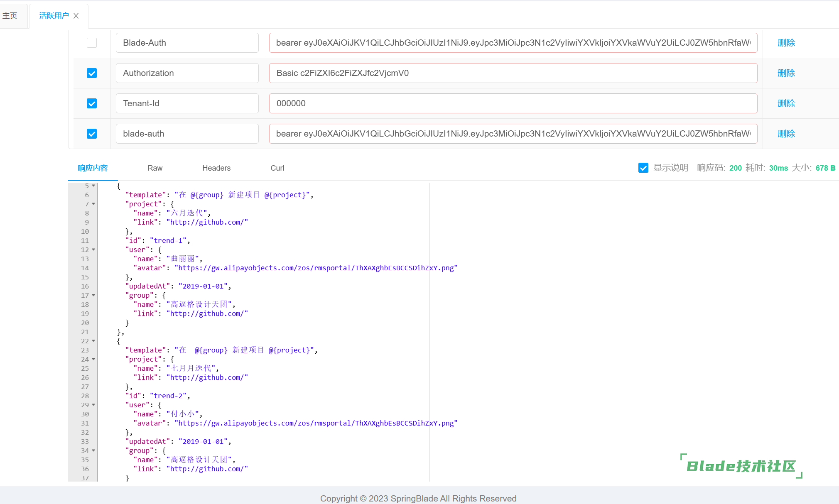The image size is (839, 504).
Task: Edit the Authorization header name field
Action: tap(187, 73)
